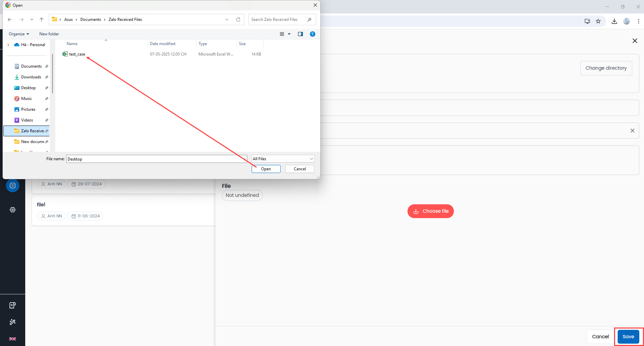Screen dimensions: 644x346
Task: Select Videos in the navigation pane
Action: (x=27, y=120)
